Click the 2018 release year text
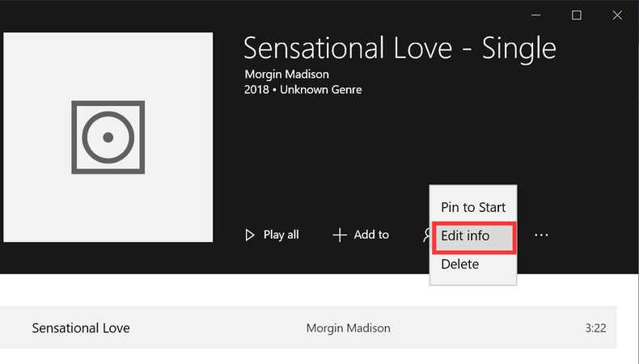639x364 pixels. click(x=256, y=89)
